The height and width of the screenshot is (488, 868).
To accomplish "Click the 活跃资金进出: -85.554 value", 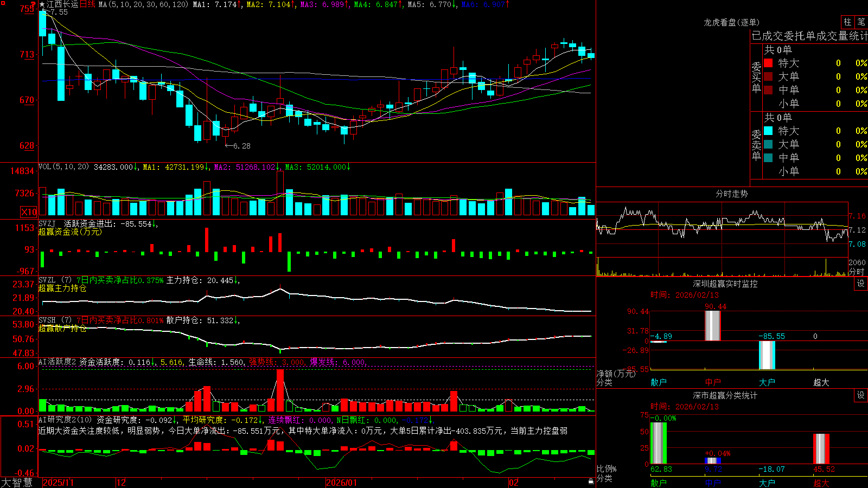I will [x=107, y=224].
